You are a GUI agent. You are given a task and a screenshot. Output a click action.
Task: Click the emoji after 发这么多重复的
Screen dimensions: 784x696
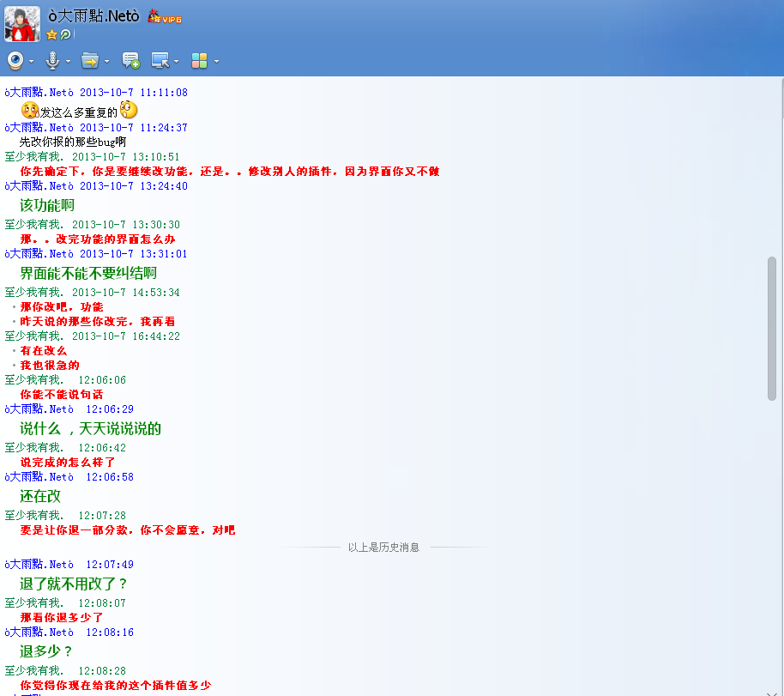pyautogui.click(x=129, y=109)
